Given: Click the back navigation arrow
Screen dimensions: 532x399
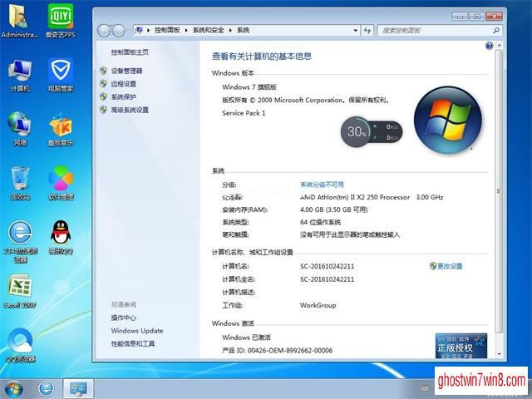Looking at the screenshot, I should pyautogui.click(x=104, y=31).
